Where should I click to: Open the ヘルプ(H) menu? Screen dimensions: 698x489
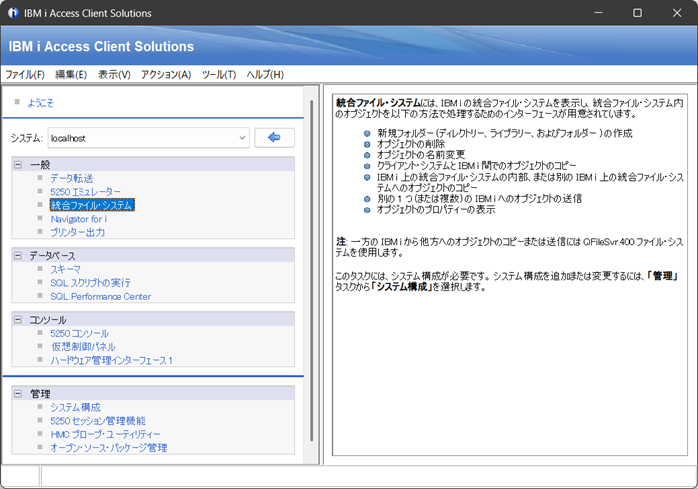265,74
